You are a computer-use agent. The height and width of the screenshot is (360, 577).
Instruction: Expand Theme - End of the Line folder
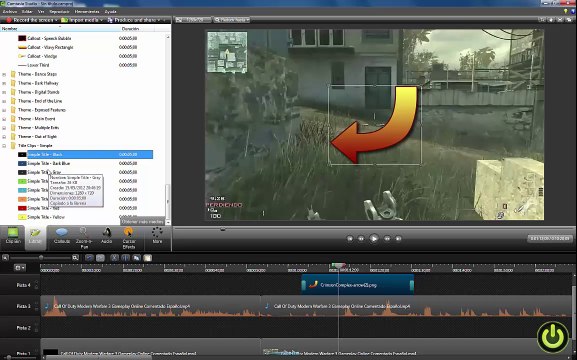pos(4,101)
